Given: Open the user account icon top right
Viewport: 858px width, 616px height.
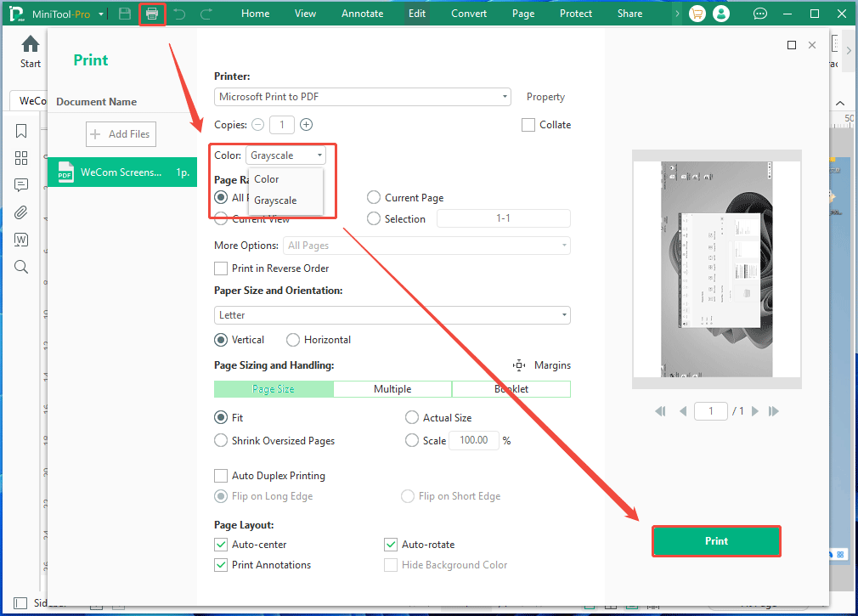Looking at the screenshot, I should click(721, 13).
